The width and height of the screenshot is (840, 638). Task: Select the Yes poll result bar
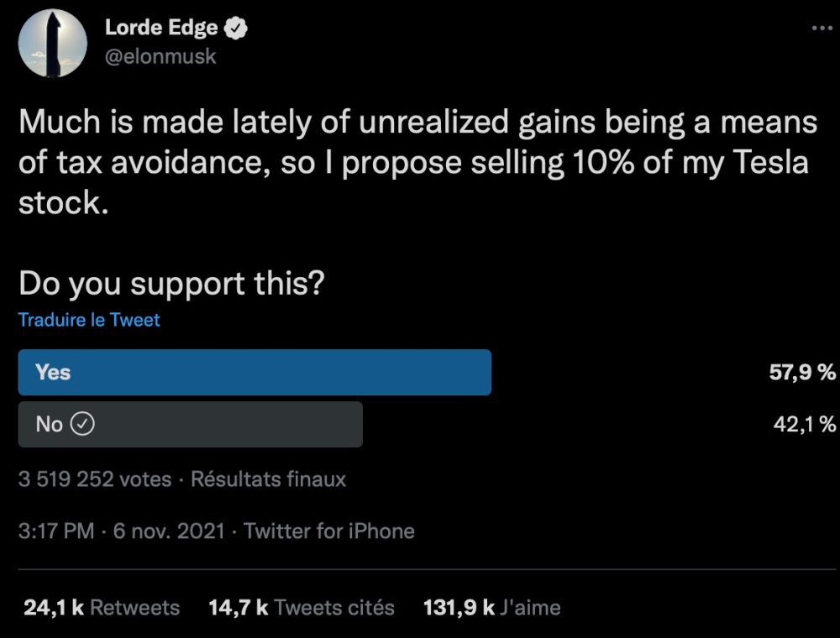255,373
